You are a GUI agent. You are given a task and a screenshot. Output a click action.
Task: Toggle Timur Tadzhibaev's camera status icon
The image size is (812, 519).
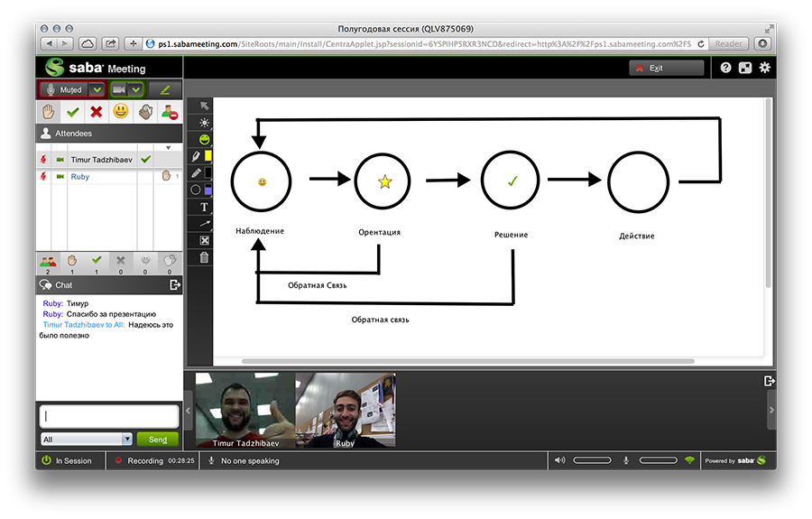click(60, 160)
